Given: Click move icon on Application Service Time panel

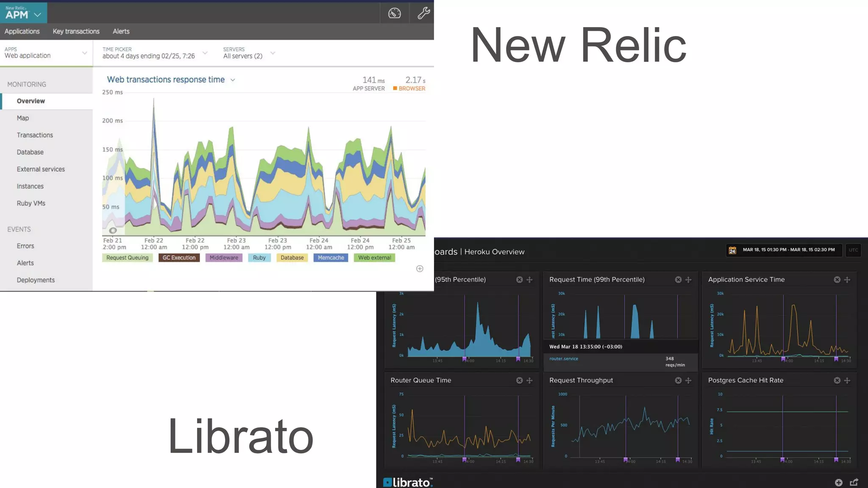Looking at the screenshot, I should [847, 280].
